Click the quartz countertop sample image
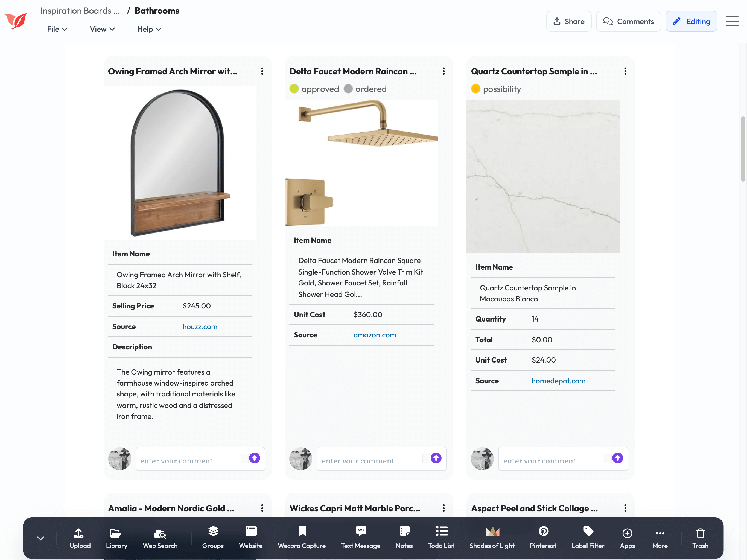Viewport: 747px width, 560px height. [x=543, y=176]
